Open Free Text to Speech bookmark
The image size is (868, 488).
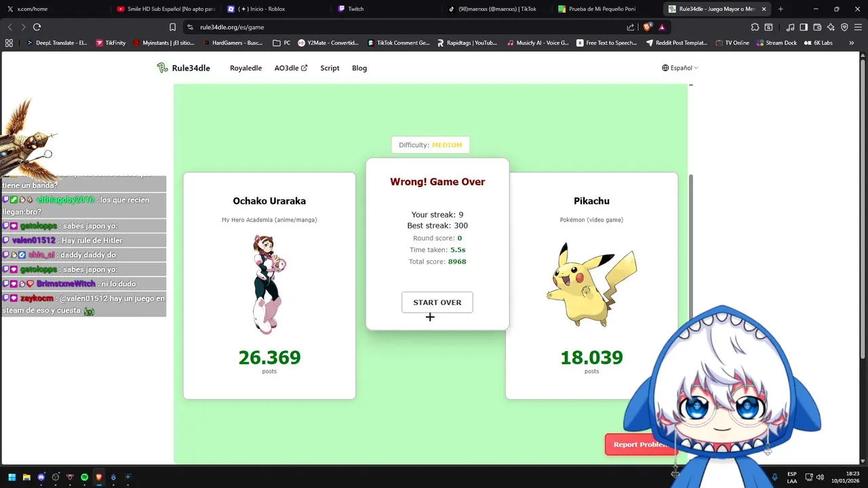coord(607,43)
